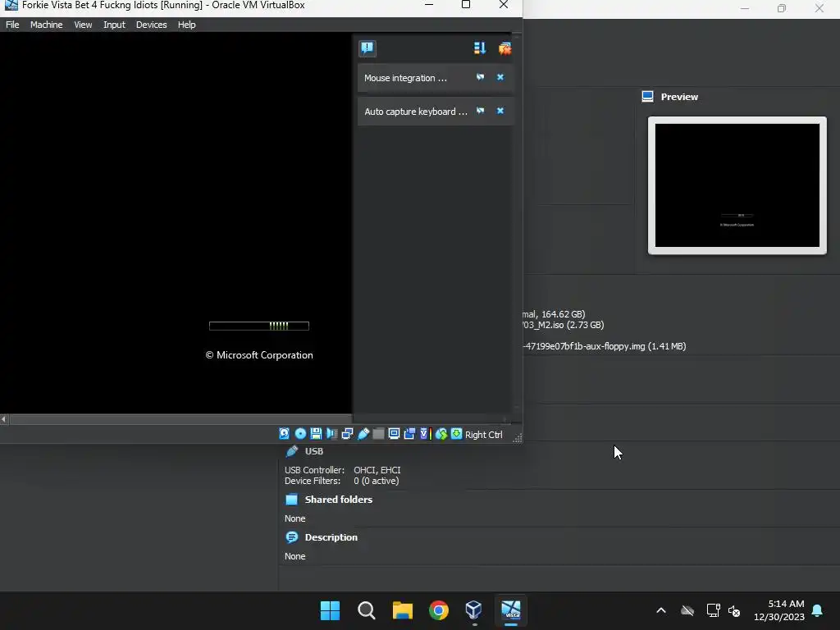840x630 pixels.
Task: Open help for Mouse integration notification
Action: pos(481,77)
